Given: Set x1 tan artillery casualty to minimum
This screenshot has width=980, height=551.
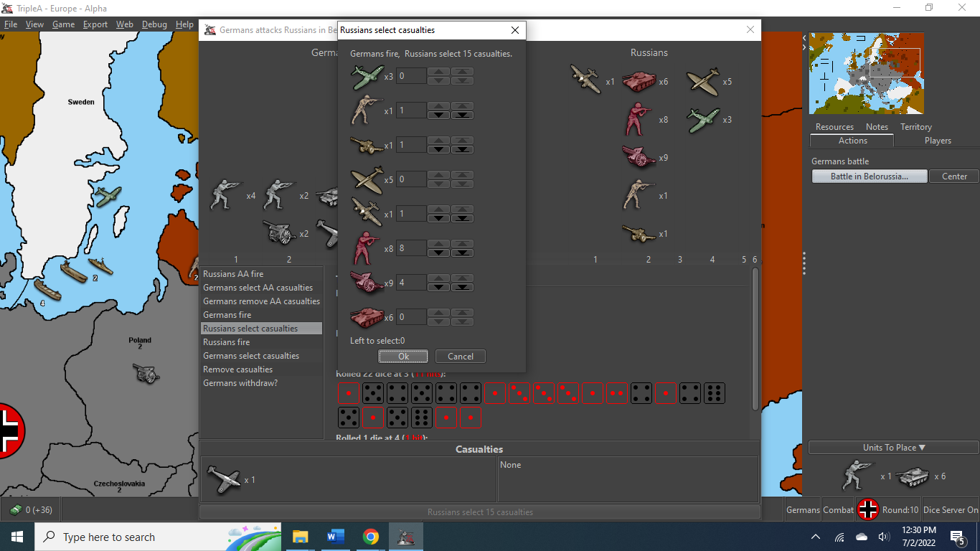Looking at the screenshot, I should coord(463,149).
